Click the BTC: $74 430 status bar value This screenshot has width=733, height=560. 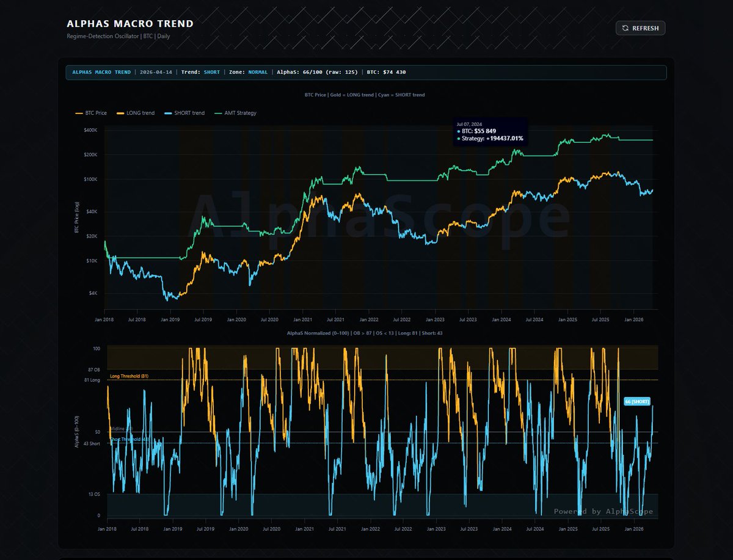(x=386, y=72)
